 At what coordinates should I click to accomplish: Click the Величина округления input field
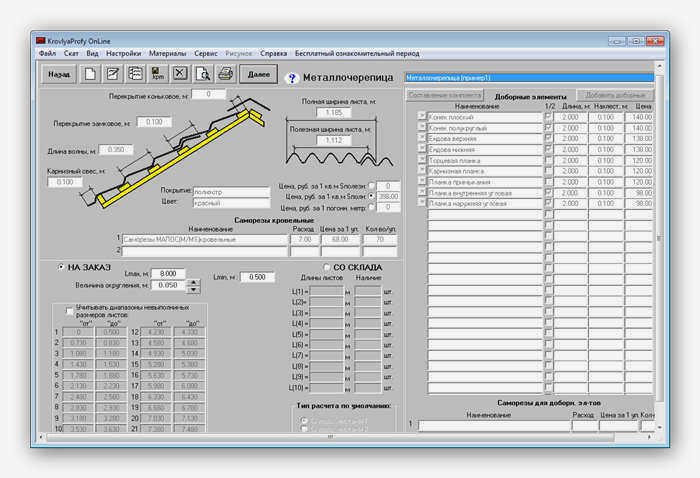[x=168, y=285]
